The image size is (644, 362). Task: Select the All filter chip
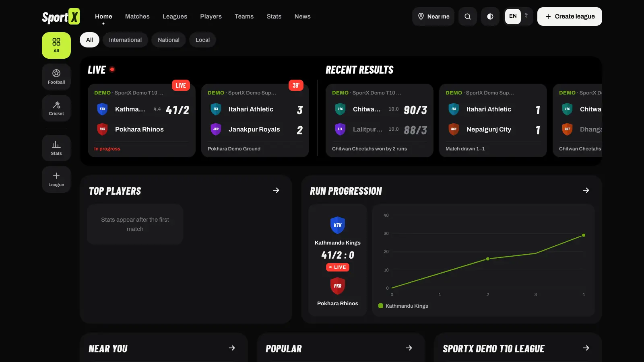(89, 40)
